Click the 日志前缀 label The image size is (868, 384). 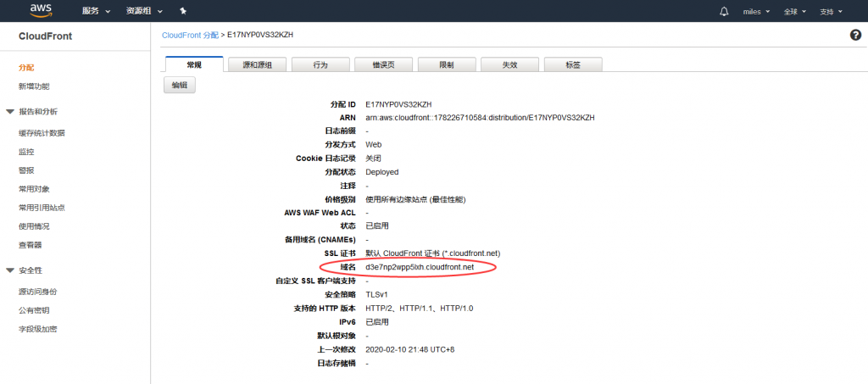[340, 131]
